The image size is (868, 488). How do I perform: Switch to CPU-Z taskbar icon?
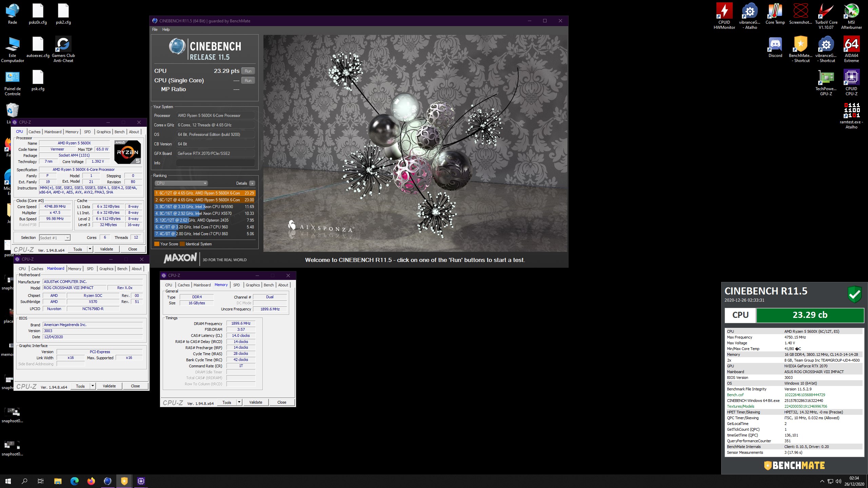coord(141,481)
